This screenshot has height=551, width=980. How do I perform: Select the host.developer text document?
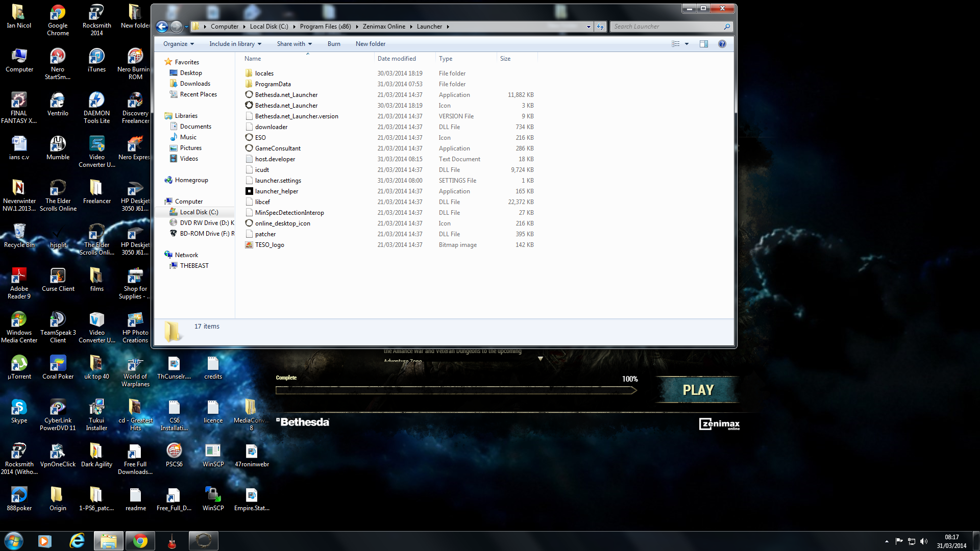coord(275,159)
